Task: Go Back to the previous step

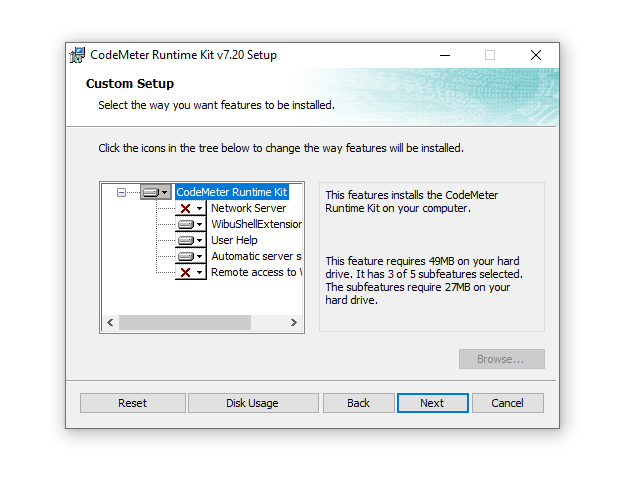Action: click(359, 403)
